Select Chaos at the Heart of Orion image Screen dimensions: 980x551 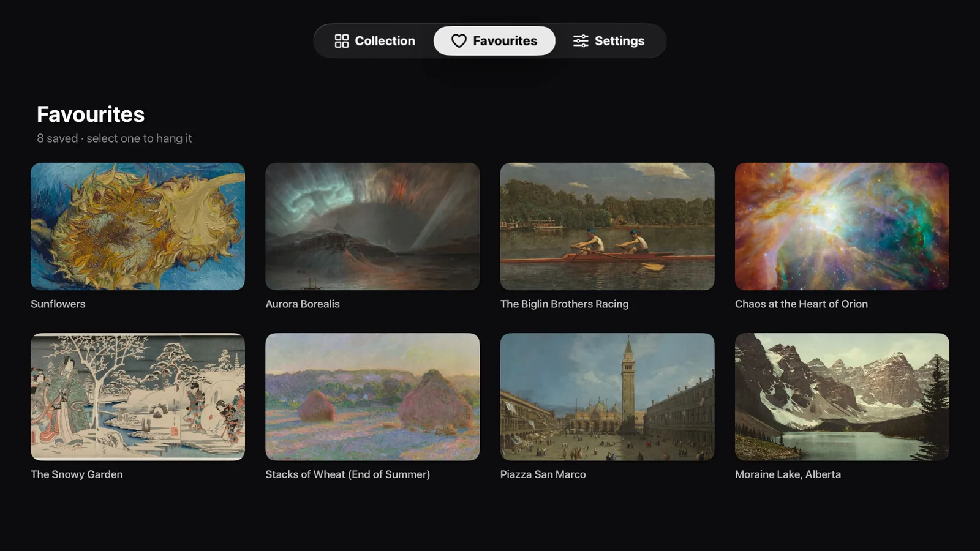point(842,227)
